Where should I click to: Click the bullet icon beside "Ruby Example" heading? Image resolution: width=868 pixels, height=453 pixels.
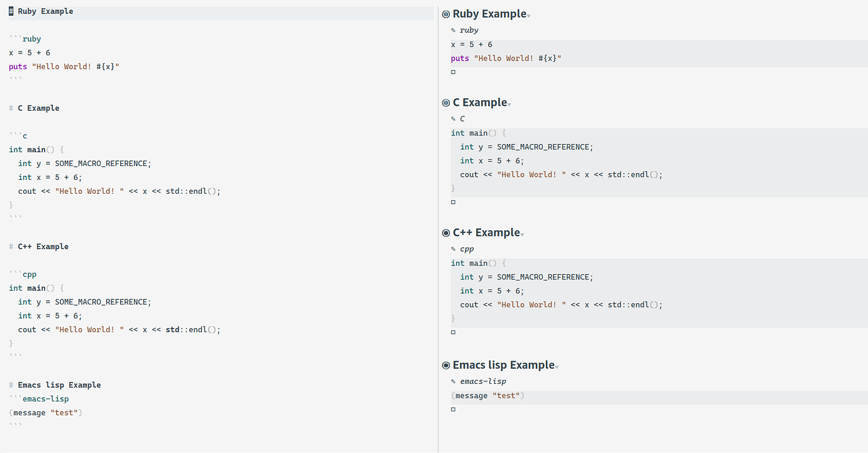click(445, 13)
